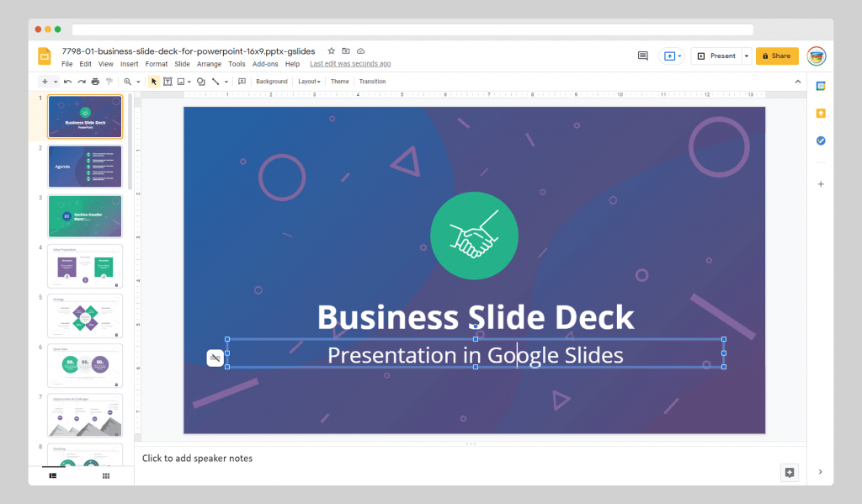Select the line tool
The height and width of the screenshot is (504, 862).
(215, 82)
